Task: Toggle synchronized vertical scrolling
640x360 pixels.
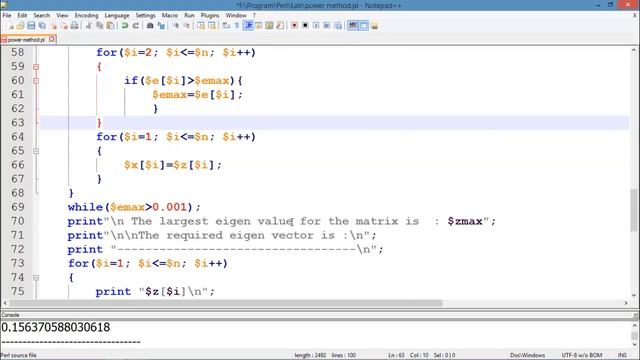Action: 201,26
